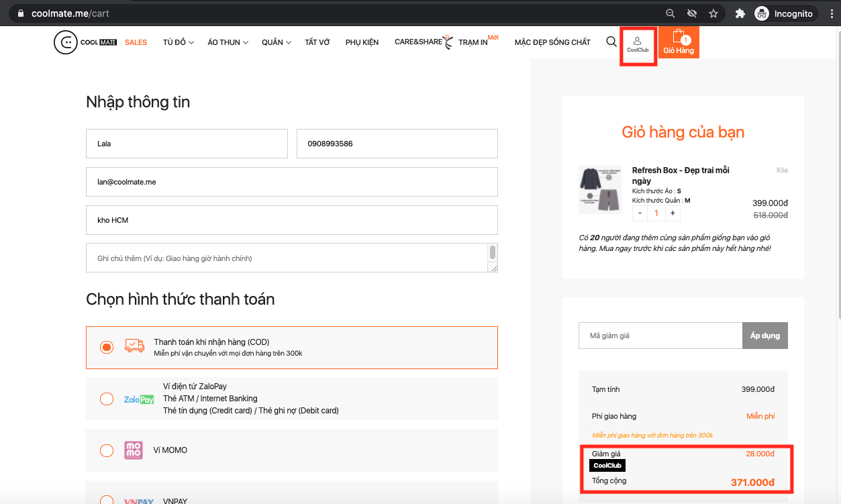Open the Giỏ Hàng cart icon
The image size is (841, 504).
point(679,42)
